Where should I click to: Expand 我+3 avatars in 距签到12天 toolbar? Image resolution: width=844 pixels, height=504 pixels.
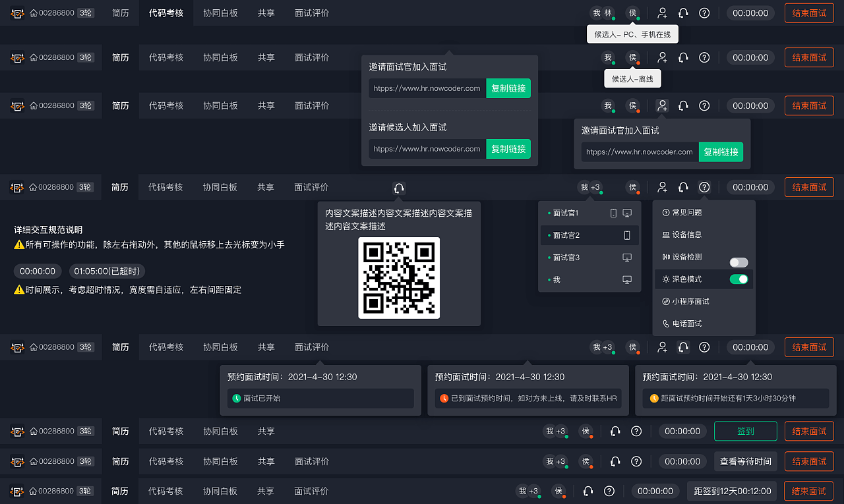pyautogui.click(x=529, y=491)
